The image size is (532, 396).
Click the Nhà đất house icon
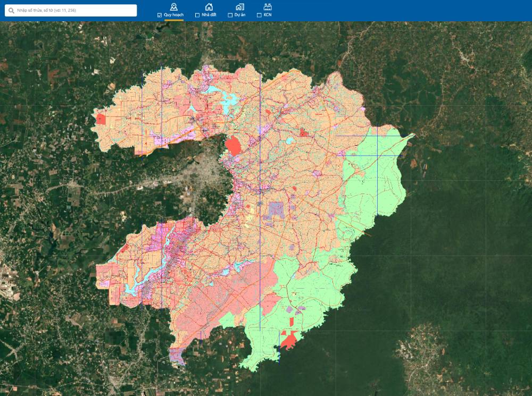pyautogui.click(x=209, y=6)
